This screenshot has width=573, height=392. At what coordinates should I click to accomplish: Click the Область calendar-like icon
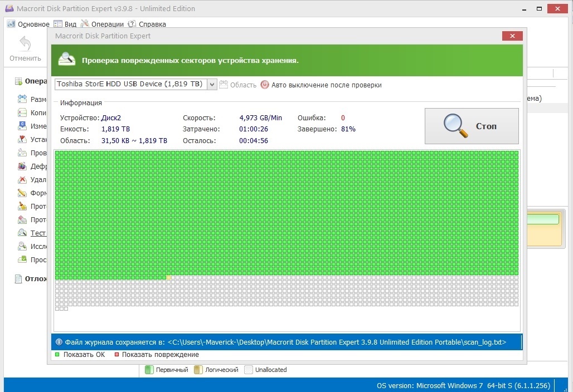224,84
